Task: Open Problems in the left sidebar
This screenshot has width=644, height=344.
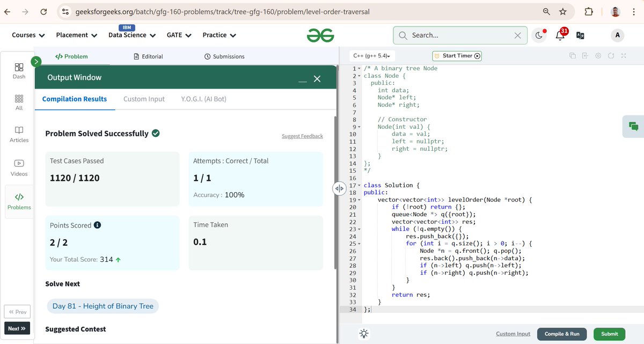Action: point(19,201)
